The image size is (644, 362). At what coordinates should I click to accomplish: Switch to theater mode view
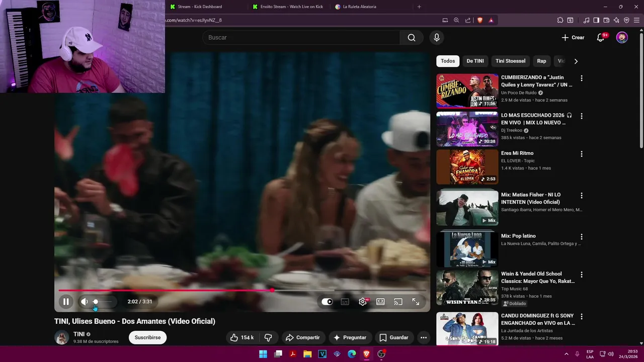[380, 302]
